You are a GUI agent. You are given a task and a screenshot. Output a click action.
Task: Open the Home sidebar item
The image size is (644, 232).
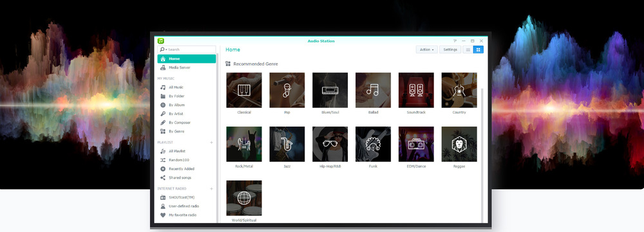coord(187,58)
